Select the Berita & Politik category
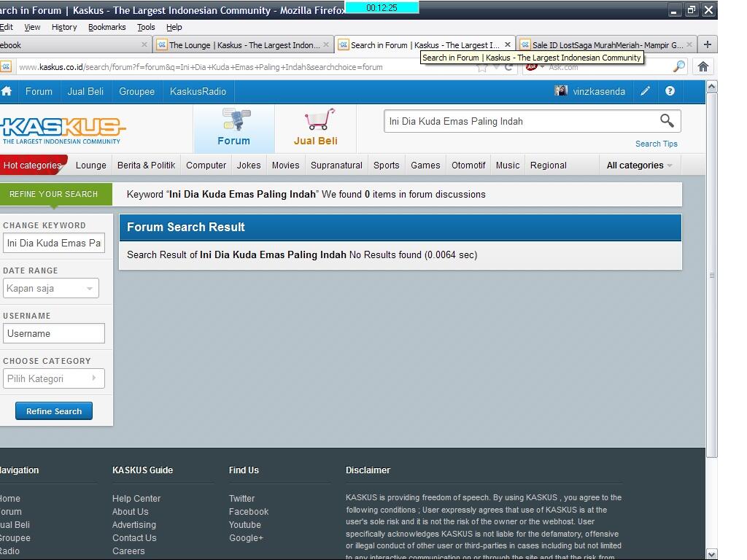 click(x=146, y=166)
